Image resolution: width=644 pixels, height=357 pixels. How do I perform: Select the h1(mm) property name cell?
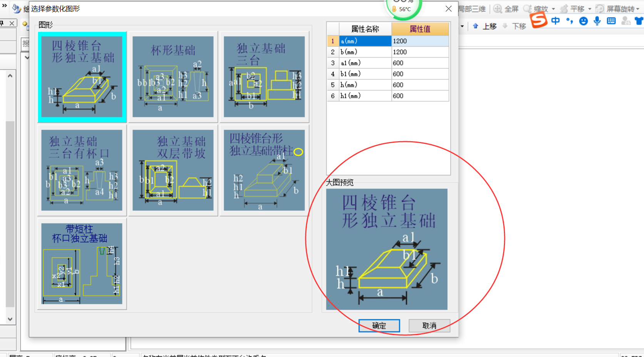(365, 96)
